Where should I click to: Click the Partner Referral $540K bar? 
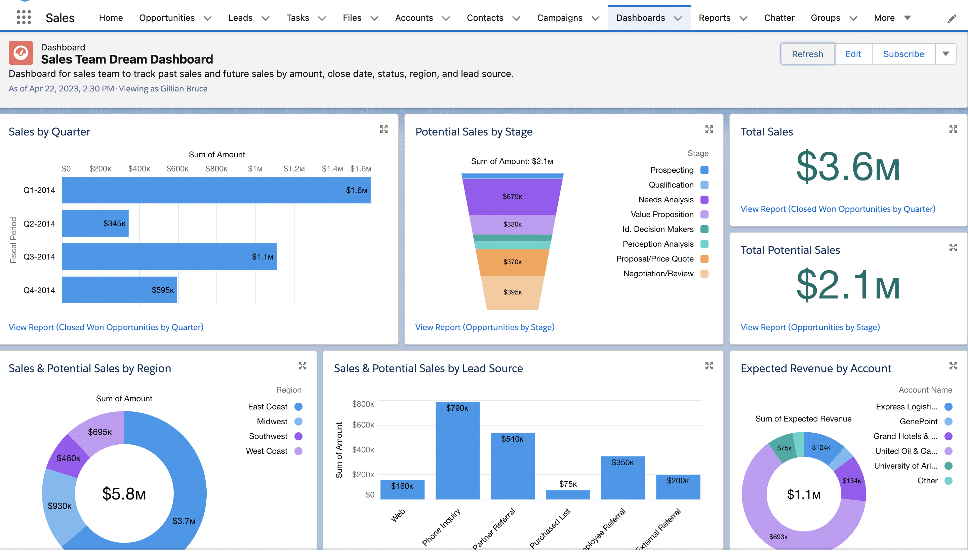click(x=513, y=466)
